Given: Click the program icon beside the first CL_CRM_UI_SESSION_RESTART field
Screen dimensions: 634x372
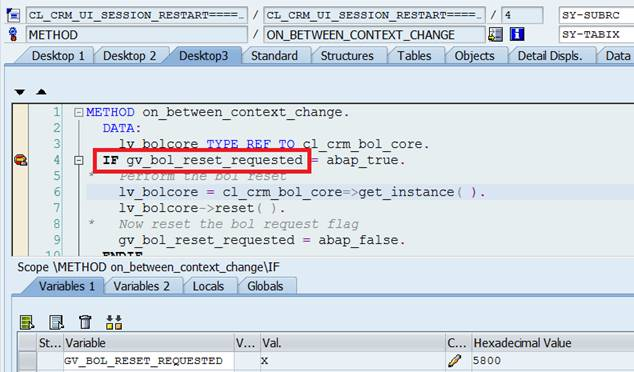Looking at the screenshot, I should (13, 15).
